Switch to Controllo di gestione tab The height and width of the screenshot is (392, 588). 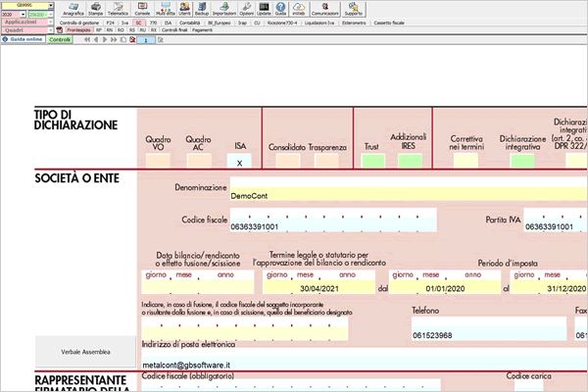tap(79, 23)
